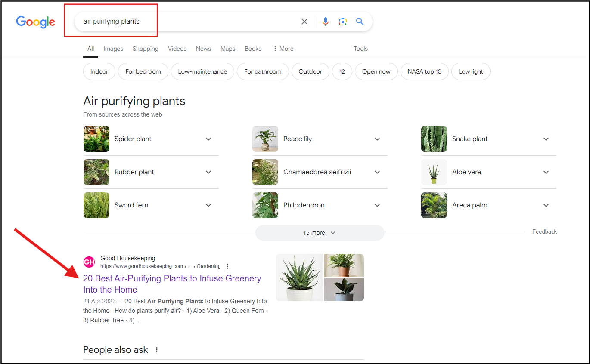
Task: Expand the Rubber plant entry chevron
Action: (x=208, y=172)
